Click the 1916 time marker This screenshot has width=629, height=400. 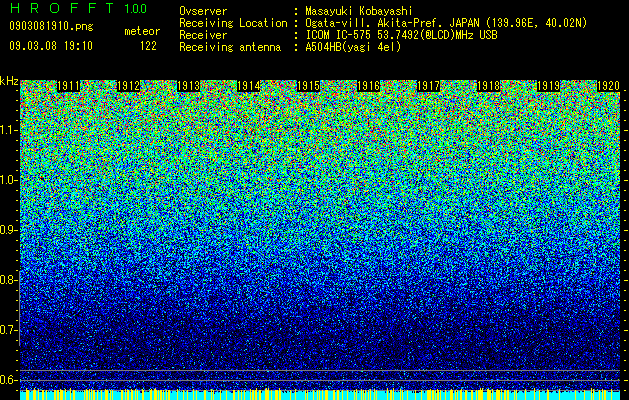[x=368, y=86]
